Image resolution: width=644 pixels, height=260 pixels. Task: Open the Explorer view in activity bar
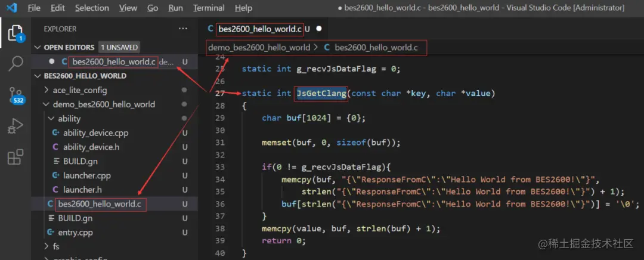click(15, 33)
